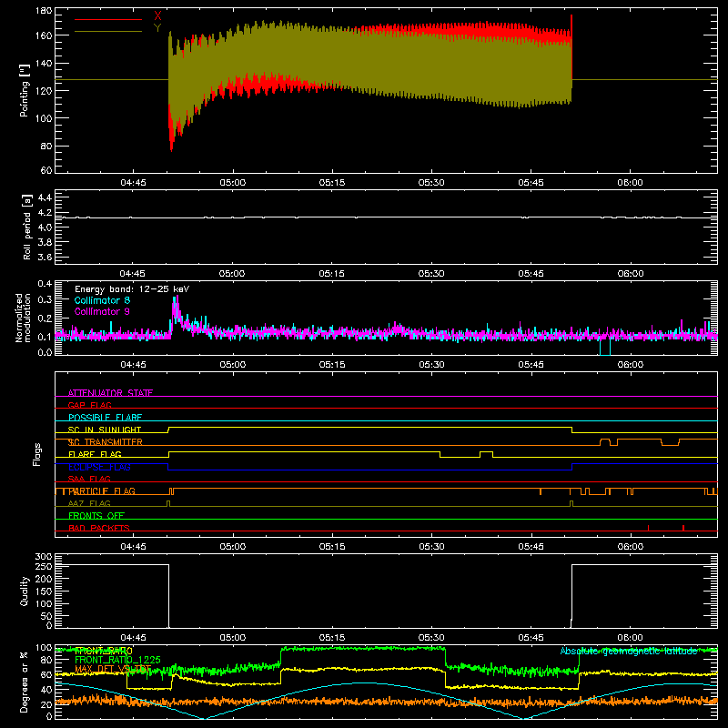Screen dimensions: 728x728
Task: Select the orange MAX_DET_VS_TOT legend entry
Action: click(x=113, y=669)
